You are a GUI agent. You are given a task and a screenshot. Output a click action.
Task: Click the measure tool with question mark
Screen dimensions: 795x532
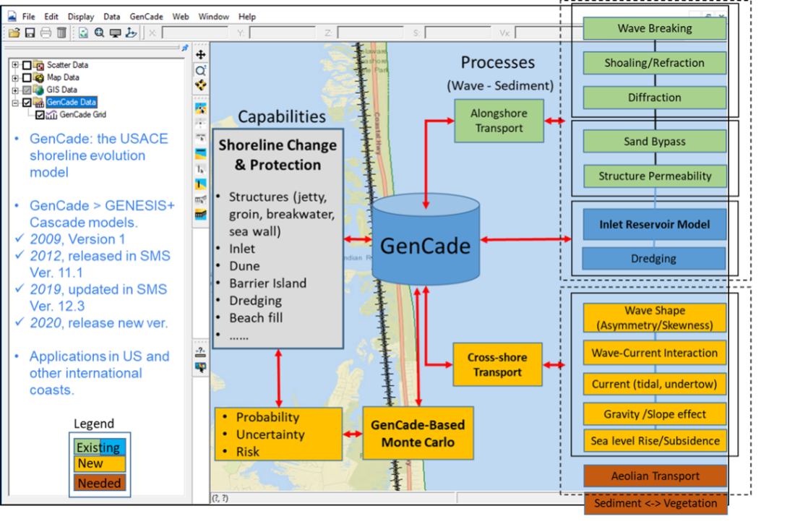pos(201,352)
